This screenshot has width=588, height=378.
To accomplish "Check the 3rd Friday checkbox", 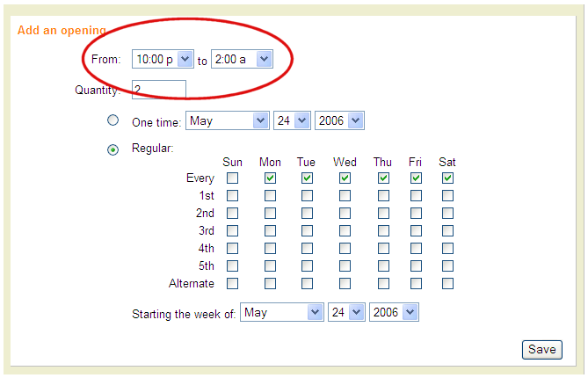I will (415, 231).
